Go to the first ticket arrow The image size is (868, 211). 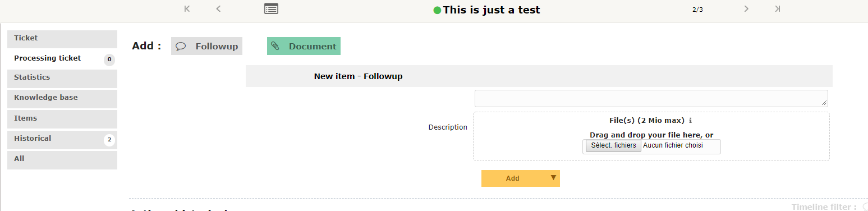click(187, 8)
